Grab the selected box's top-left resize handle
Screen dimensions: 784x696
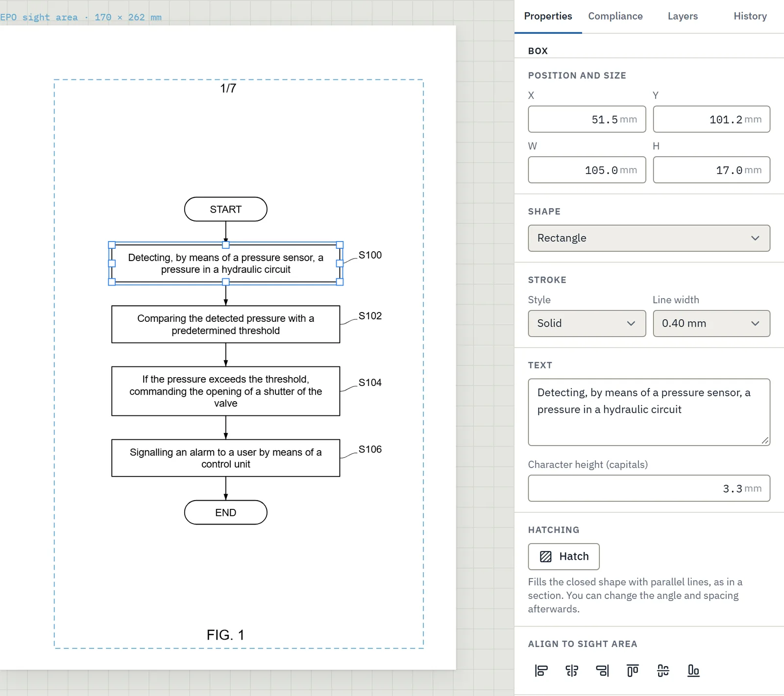[112, 245]
